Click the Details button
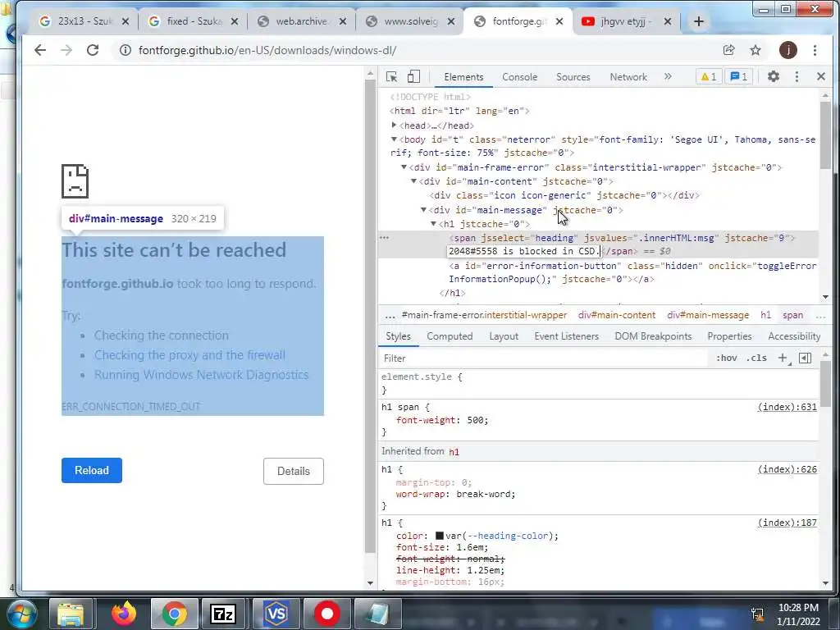840x630 pixels. tap(294, 472)
